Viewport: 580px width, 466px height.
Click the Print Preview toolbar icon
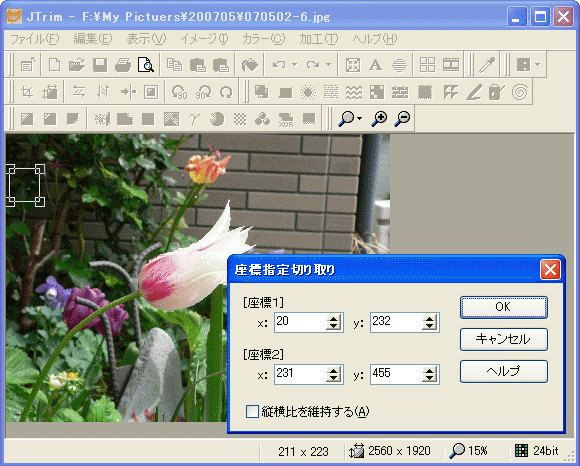146,65
